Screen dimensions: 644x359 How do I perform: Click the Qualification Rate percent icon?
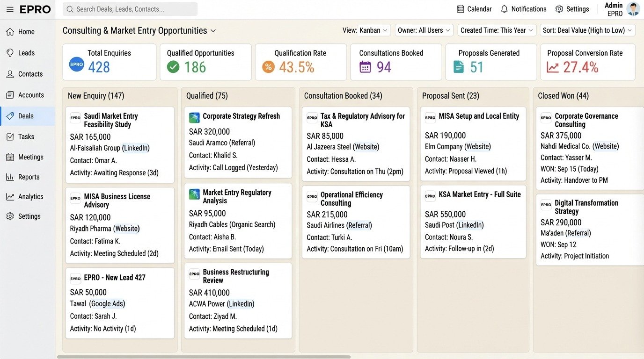268,67
